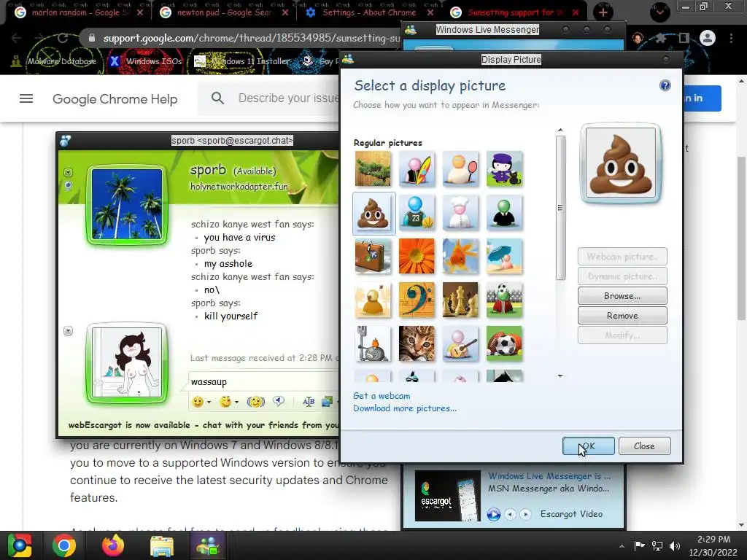Click sporb's palm tree display picture
Viewport: 747px width, 560px height.
click(x=127, y=204)
